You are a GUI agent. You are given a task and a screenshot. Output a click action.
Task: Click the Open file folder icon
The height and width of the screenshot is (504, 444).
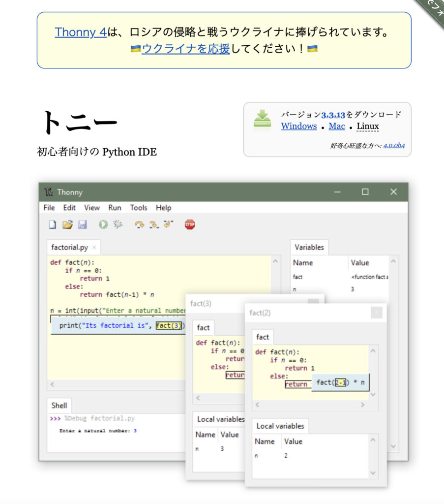pos(67,224)
